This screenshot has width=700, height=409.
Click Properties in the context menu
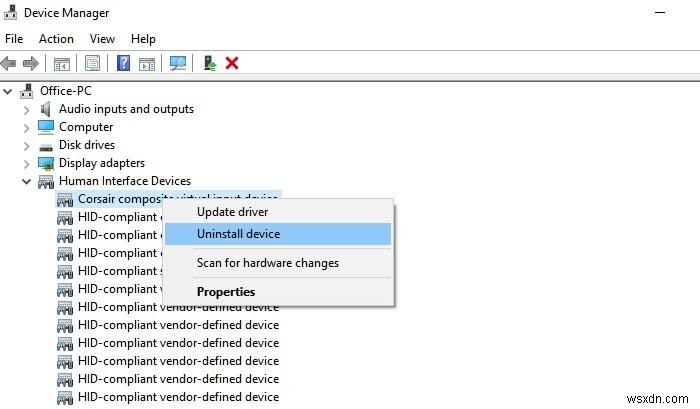[226, 292]
